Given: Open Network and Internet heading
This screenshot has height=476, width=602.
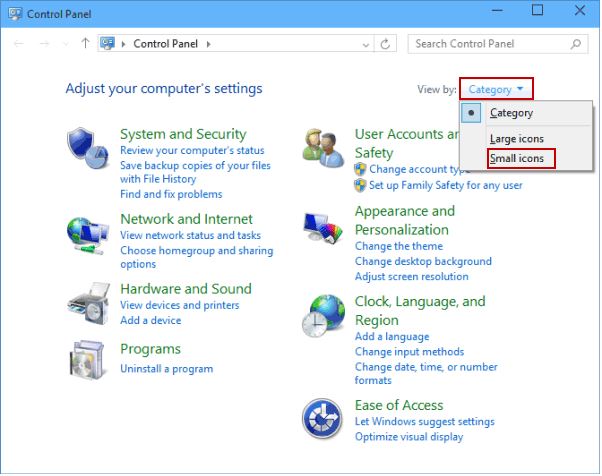Looking at the screenshot, I should click(186, 219).
